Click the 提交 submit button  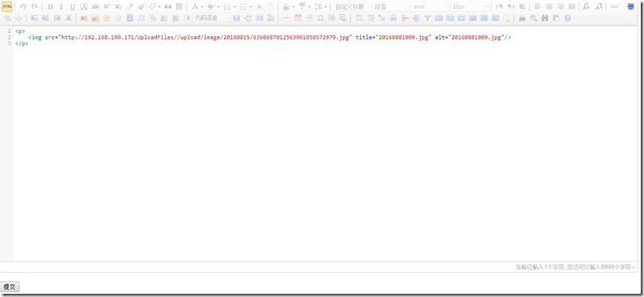[x=10, y=287]
